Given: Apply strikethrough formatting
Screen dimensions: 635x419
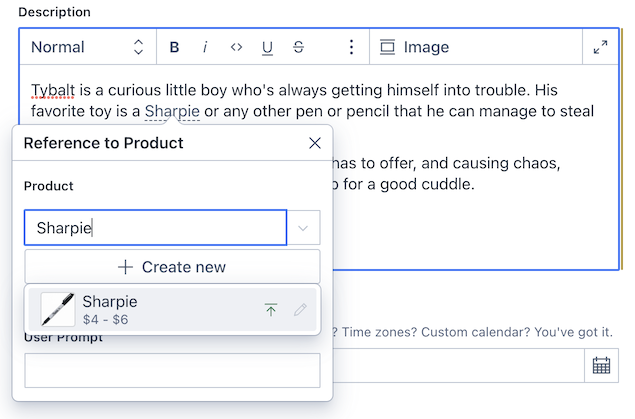Looking at the screenshot, I should pyautogui.click(x=298, y=47).
